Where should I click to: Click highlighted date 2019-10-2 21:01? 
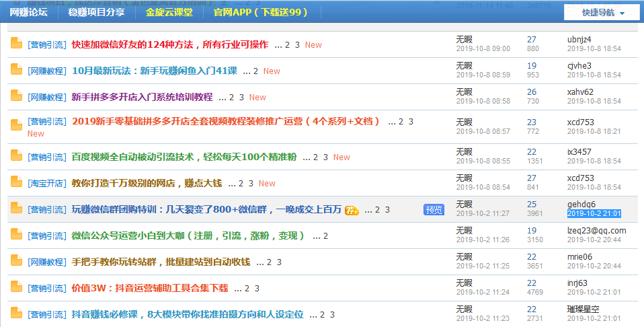594,213
